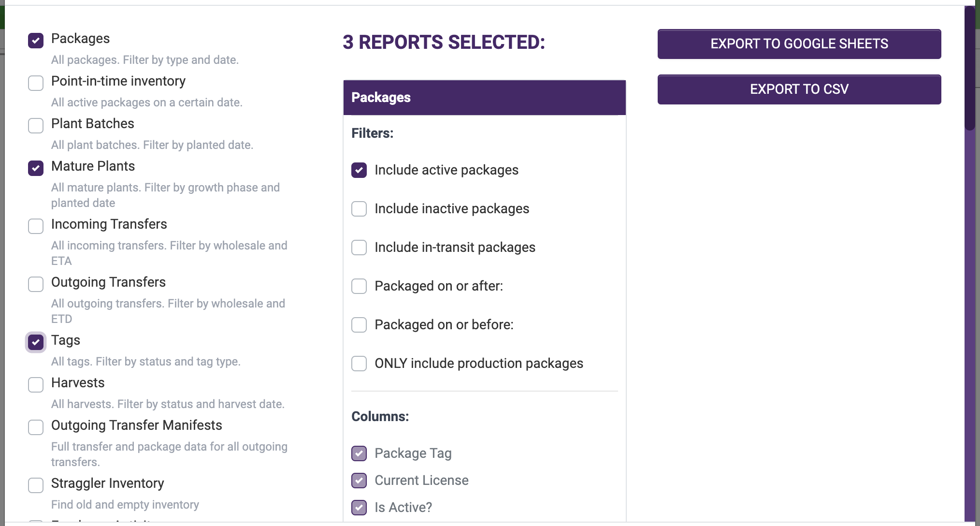This screenshot has width=980, height=526.
Task: Select the Outgoing Transfers report icon
Action: (x=36, y=283)
